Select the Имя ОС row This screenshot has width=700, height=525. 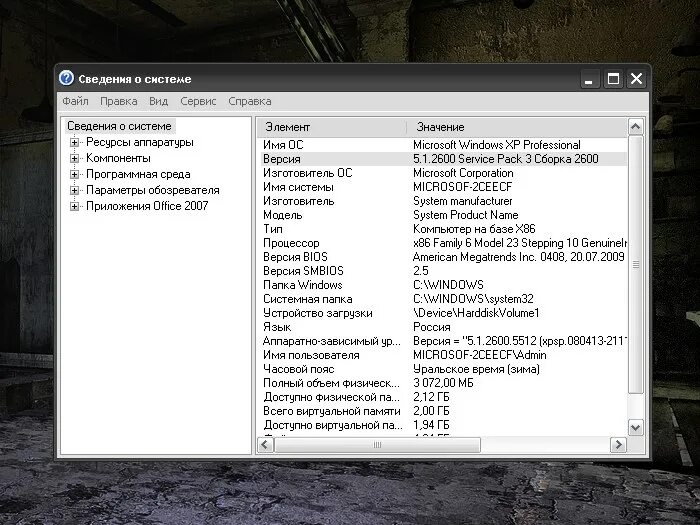444,145
